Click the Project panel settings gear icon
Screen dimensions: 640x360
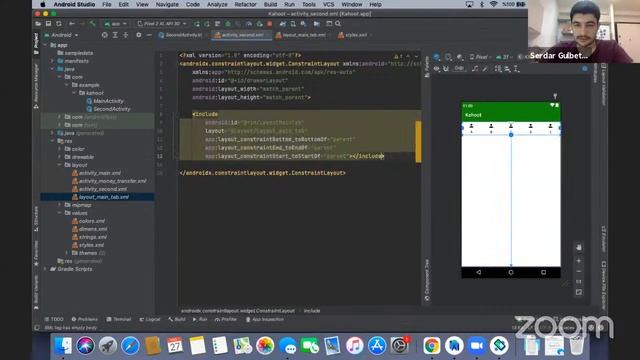pos(139,35)
